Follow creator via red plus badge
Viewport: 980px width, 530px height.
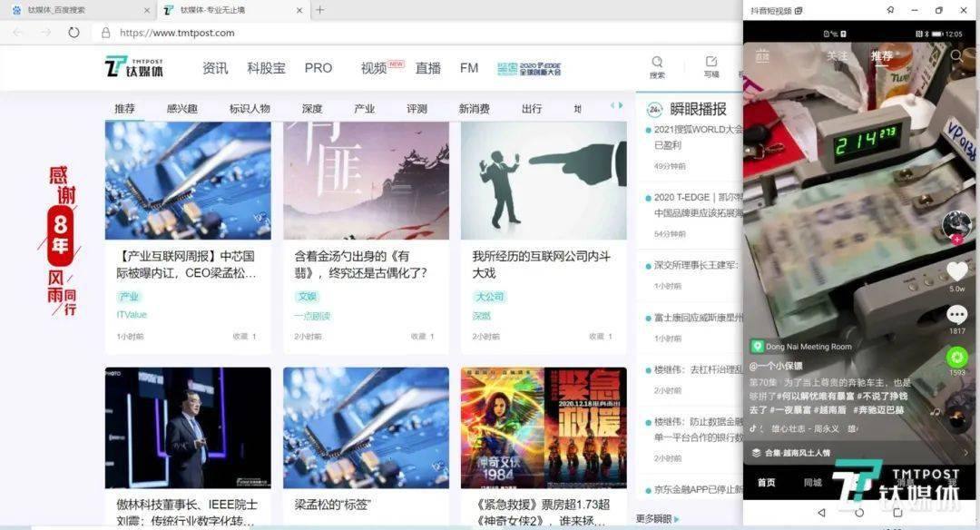point(956,240)
